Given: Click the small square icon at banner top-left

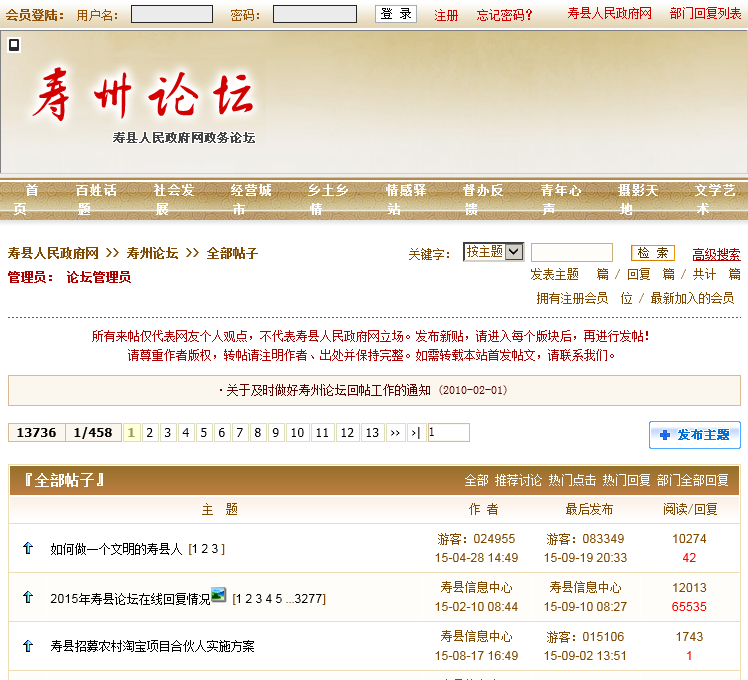Looking at the screenshot, I should (x=14, y=45).
